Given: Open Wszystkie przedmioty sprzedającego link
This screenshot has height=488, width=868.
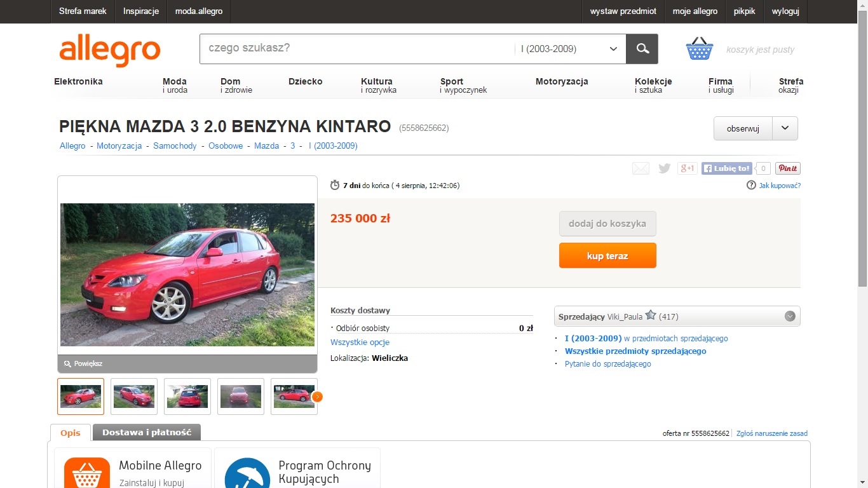Looking at the screenshot, I should (635, 351).
